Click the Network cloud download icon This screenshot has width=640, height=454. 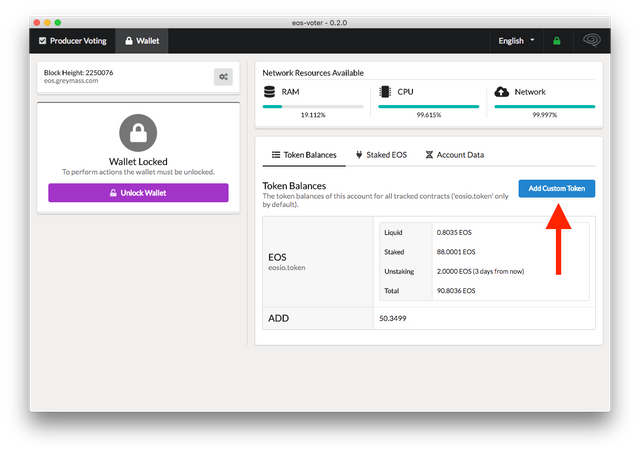click(502, 92)
